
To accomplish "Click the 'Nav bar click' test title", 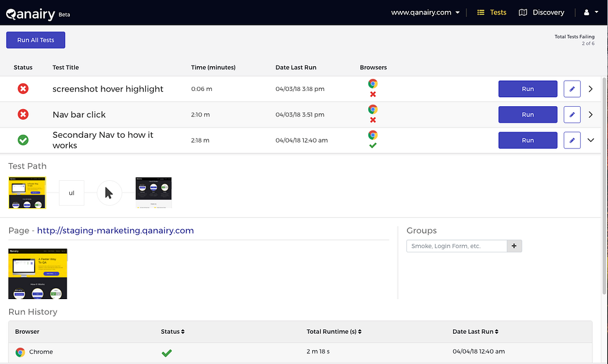I will (x=79, y=115).
